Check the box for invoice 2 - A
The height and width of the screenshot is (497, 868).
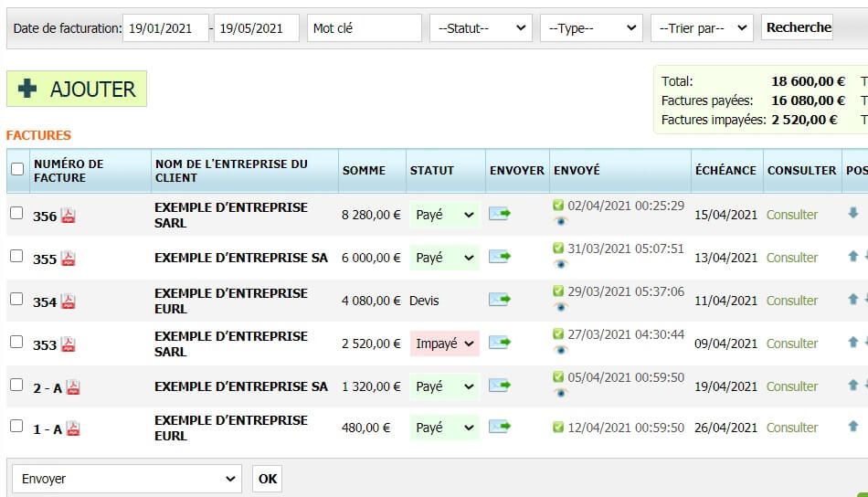16,385
